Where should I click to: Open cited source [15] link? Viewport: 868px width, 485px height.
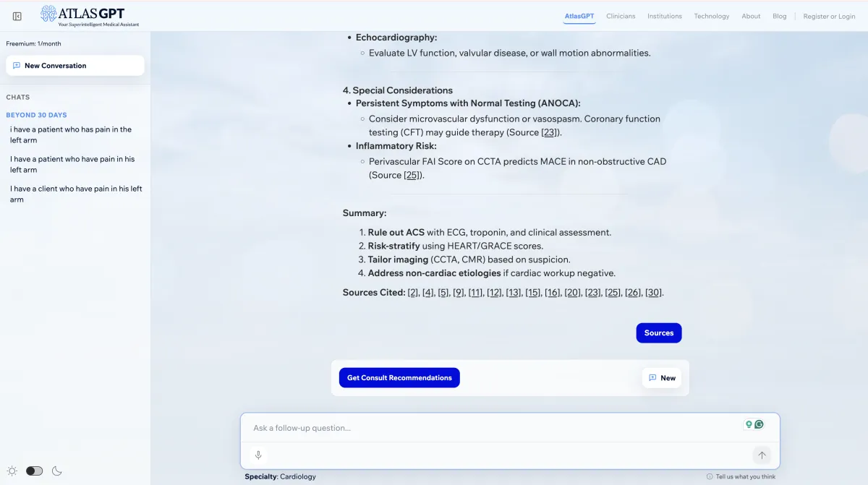tap(533, 293)
